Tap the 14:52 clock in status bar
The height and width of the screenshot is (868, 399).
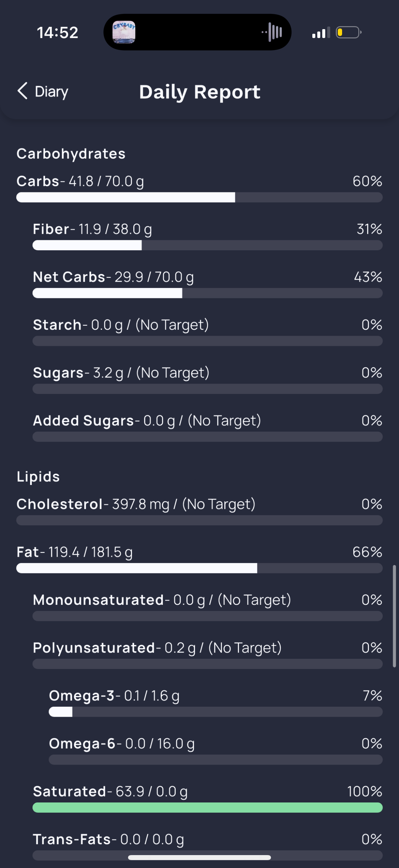(x=58, y=33)
